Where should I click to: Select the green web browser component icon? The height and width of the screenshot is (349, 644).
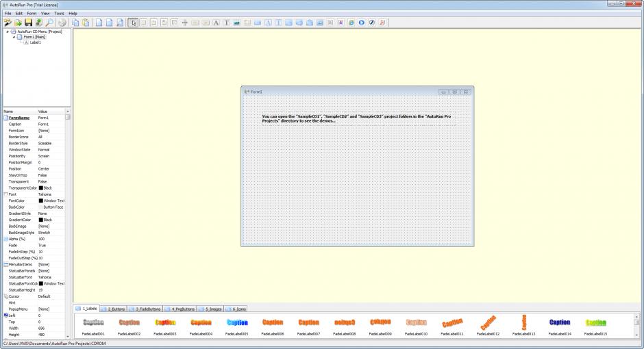coord(351,23)
